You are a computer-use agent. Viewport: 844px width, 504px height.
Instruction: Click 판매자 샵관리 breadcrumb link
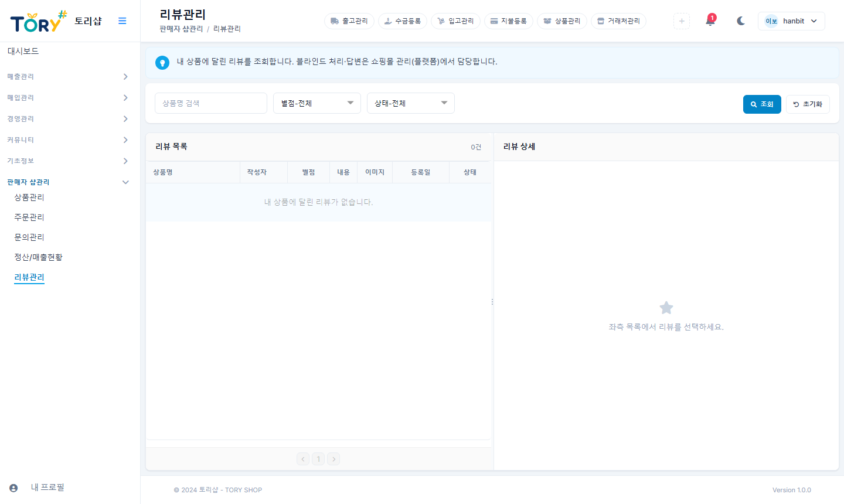pos(181,29)
